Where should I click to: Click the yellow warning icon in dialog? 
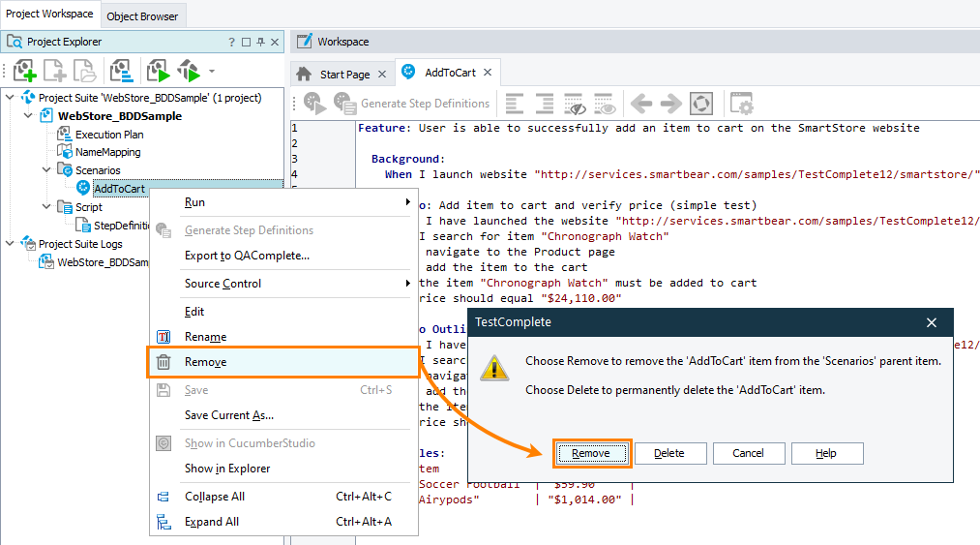coord(495,368)
